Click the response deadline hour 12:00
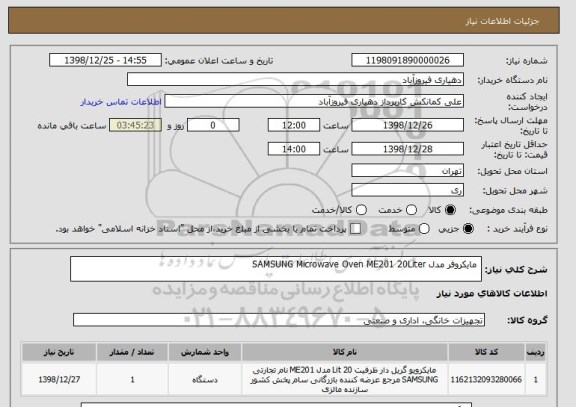576x407 pixels. tap(294, 125)
